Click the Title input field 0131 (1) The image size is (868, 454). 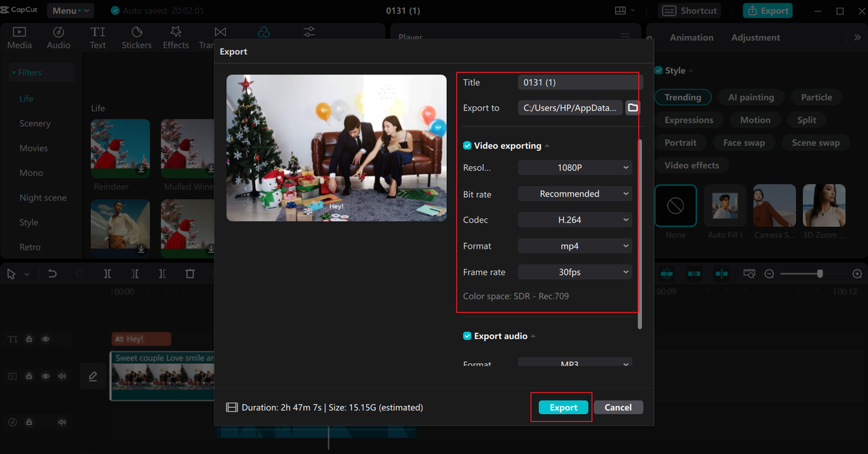580,82
